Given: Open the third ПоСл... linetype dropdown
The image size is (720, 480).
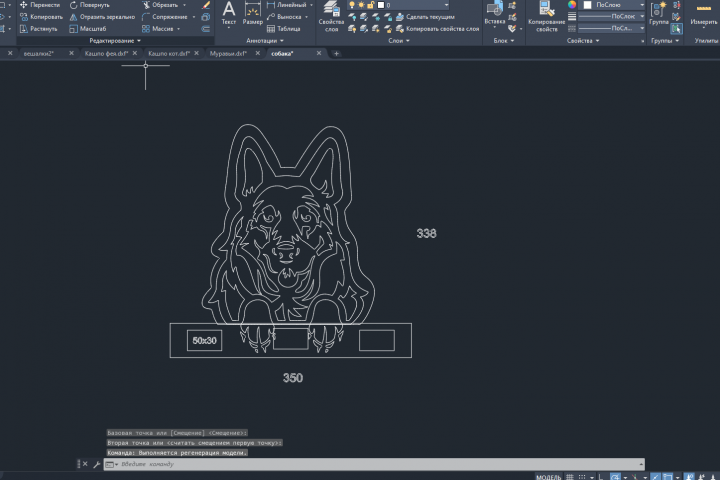Looking at the screenshot, I should tap(612, 28).
